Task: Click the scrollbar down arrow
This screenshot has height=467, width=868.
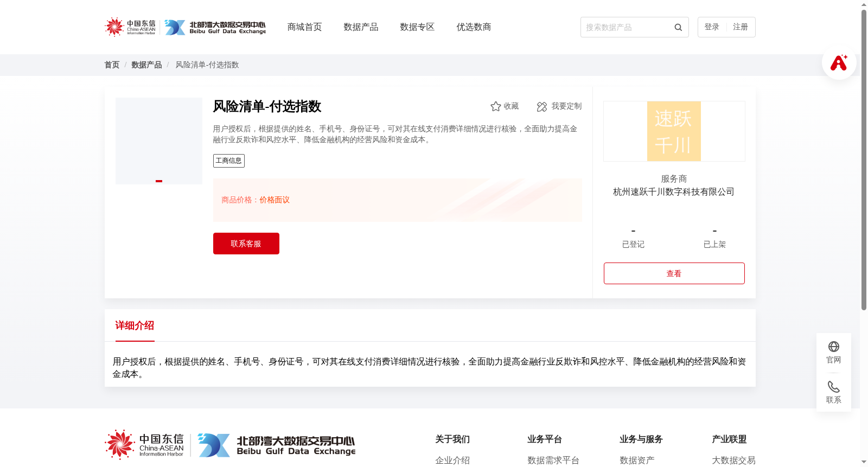Action: tap(864, 462)
